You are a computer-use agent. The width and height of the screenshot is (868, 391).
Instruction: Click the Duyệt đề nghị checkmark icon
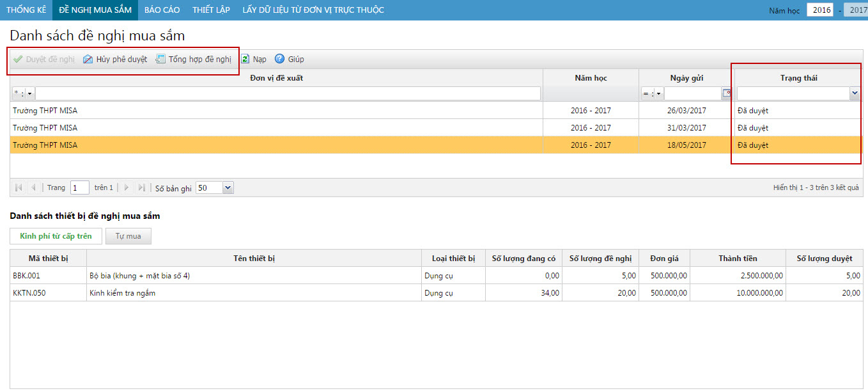pos(18,60)
